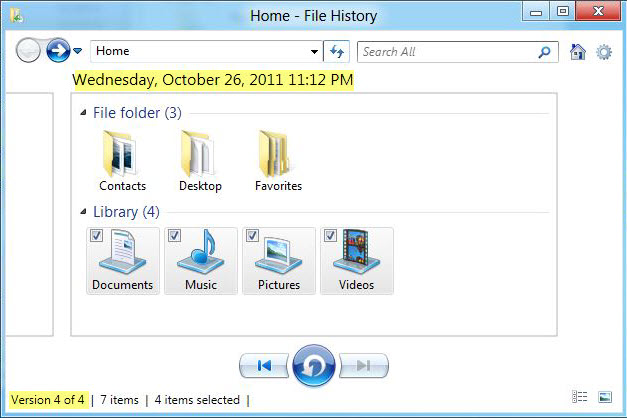Uncheck the Music library checkbox
The image size is (627, 418).
pos(174,236)
